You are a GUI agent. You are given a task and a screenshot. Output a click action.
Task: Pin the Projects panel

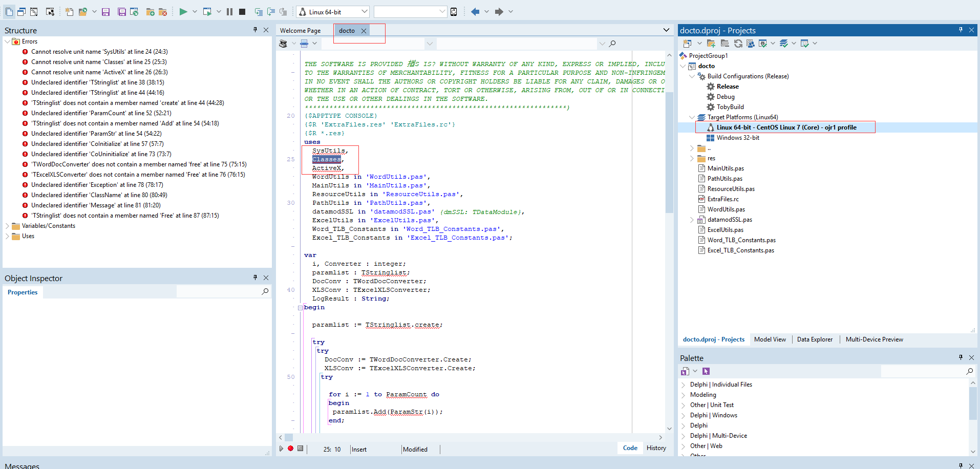coord(961,30)
